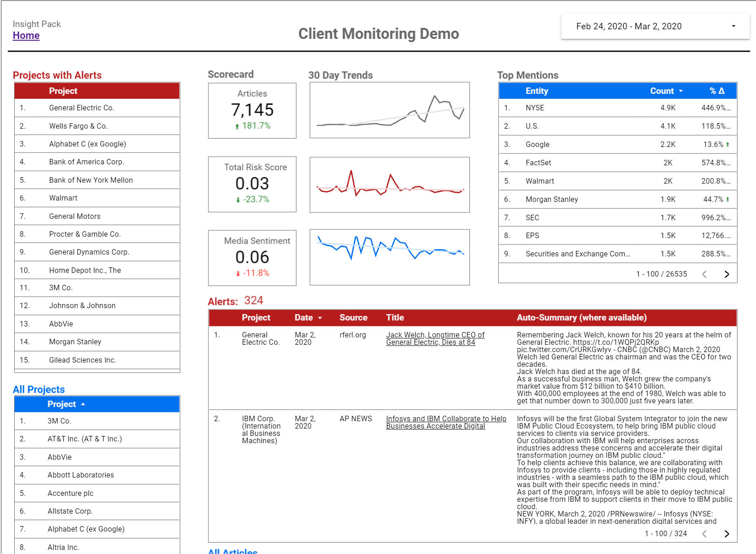Viewport: 756px width, 554px height.
Task: Open article Jack Welch, Longtime CEO link
Action: pos(435,339)
